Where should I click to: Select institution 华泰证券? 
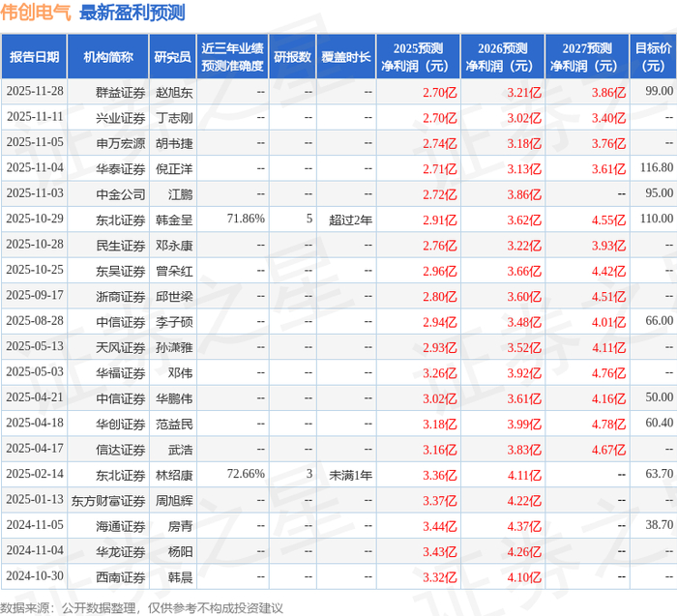click(x=121, y=169)
